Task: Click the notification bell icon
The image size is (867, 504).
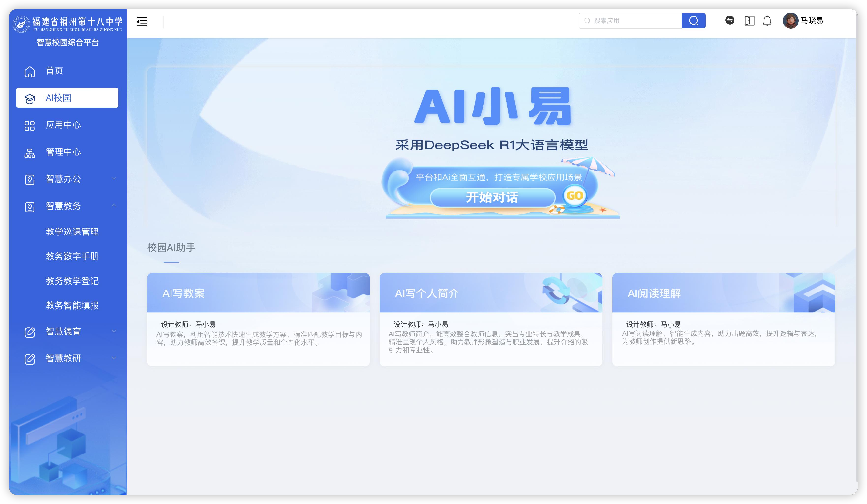Action: click(x=767, y=21)
